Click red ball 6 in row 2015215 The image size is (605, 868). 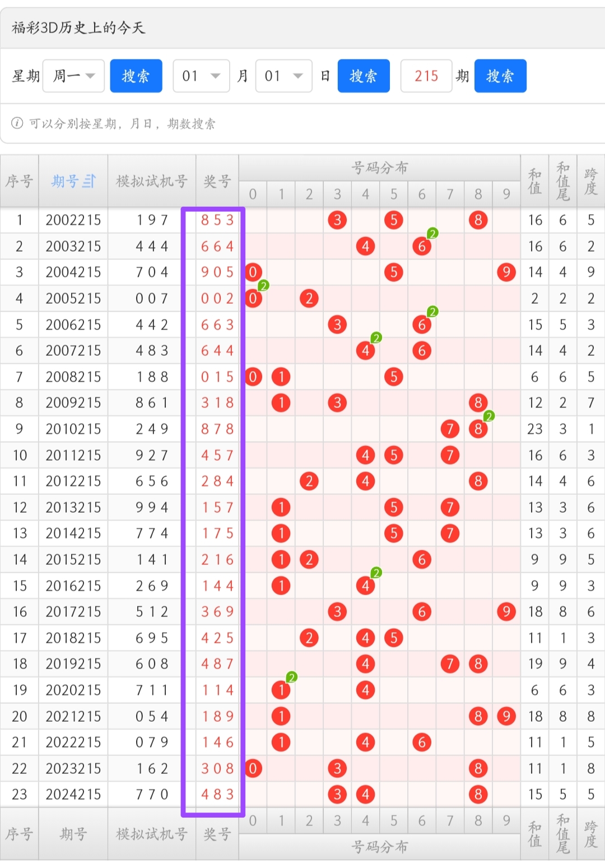pyautogui.click(x=422, y=559)
